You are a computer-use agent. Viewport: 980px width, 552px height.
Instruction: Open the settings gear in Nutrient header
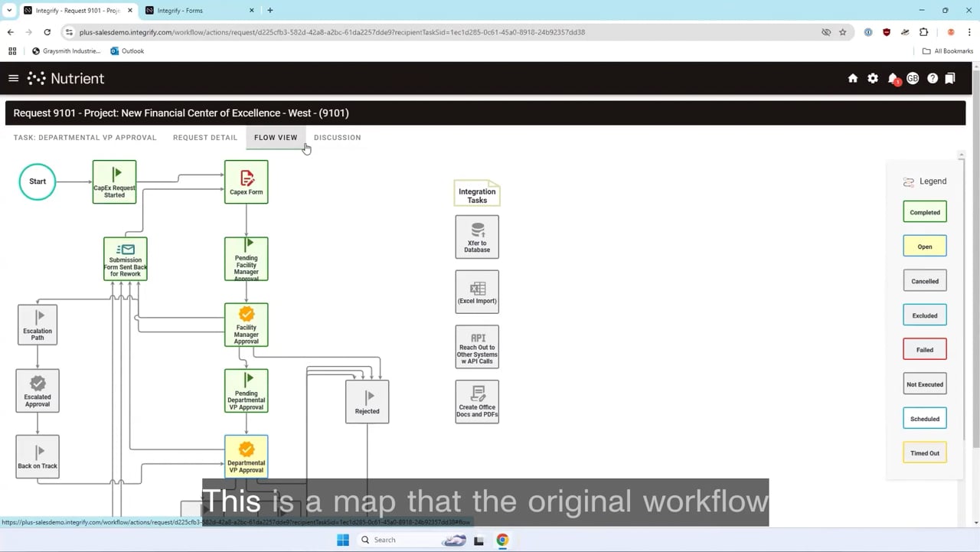point(873,78)
